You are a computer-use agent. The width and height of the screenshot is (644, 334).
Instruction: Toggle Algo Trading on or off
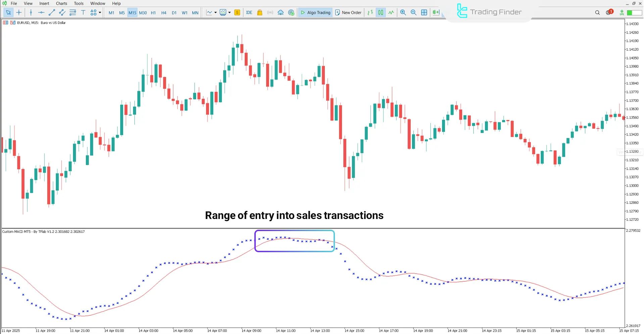315,12
